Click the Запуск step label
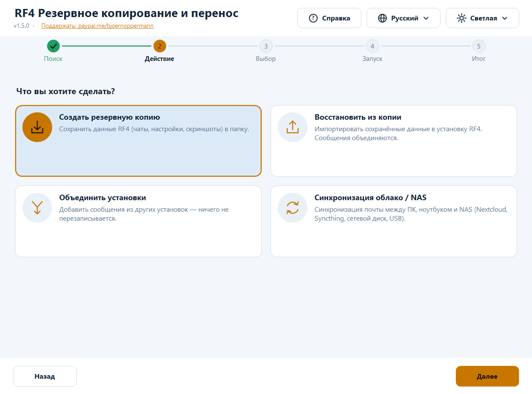This screenshot has width=532, height=394. (372, 59)
